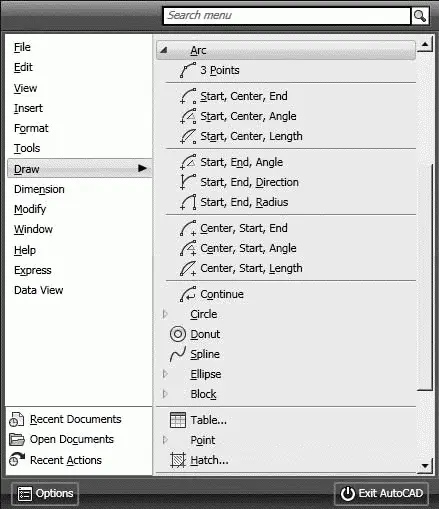Click the scrollbar down arrow

pyautogui.click(x=425, y=465)
